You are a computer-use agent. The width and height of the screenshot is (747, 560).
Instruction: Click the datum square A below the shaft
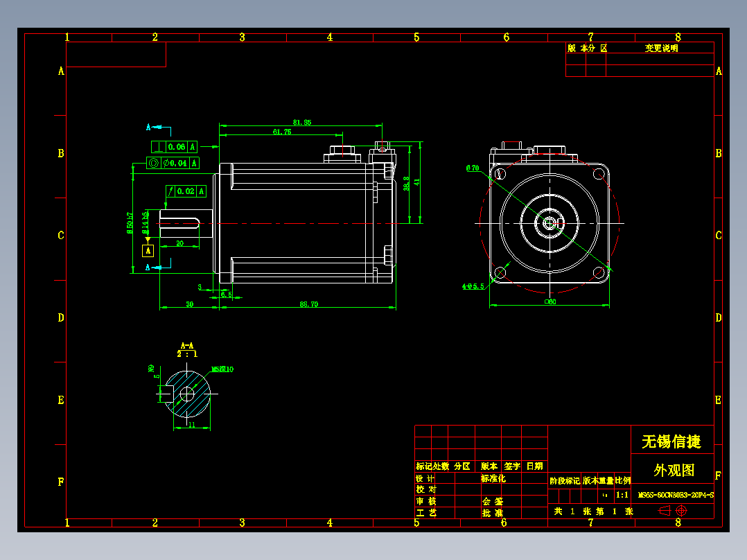148,250
